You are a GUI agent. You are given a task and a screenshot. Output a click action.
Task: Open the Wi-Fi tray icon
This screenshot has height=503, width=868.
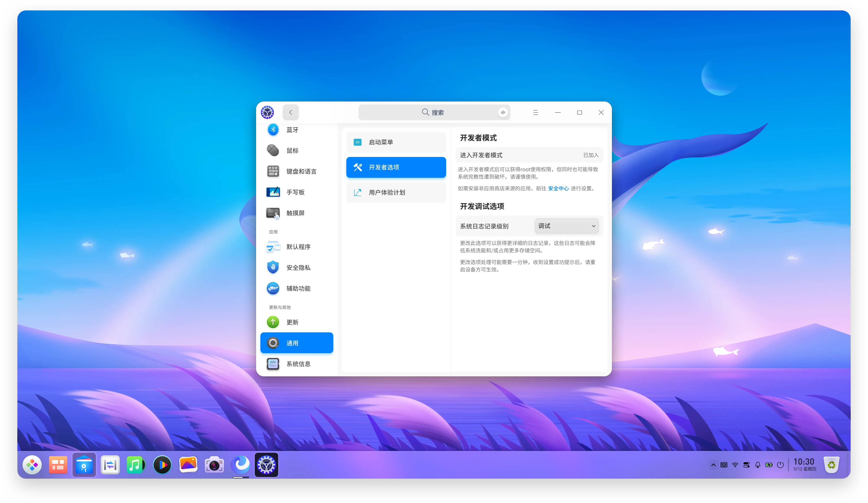pos(735,465)
